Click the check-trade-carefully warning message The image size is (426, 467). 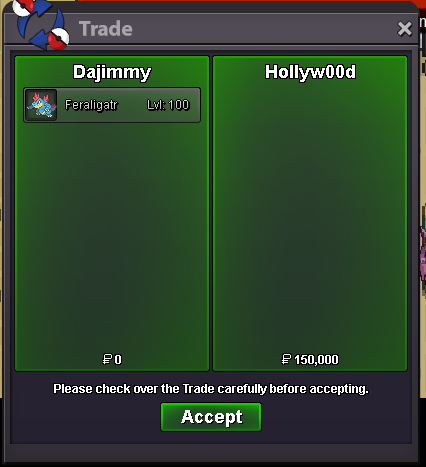[x=211, y=389]
